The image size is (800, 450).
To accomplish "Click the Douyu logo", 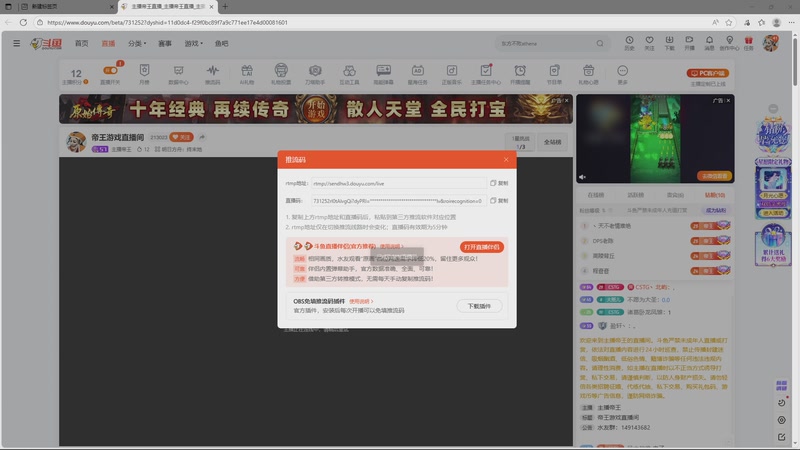I will [x=46, y=44].
